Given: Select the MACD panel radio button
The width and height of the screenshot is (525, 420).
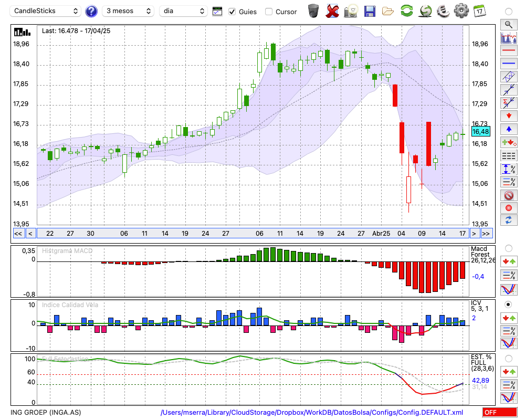Looking at the screenshot, I should (509, 248).
